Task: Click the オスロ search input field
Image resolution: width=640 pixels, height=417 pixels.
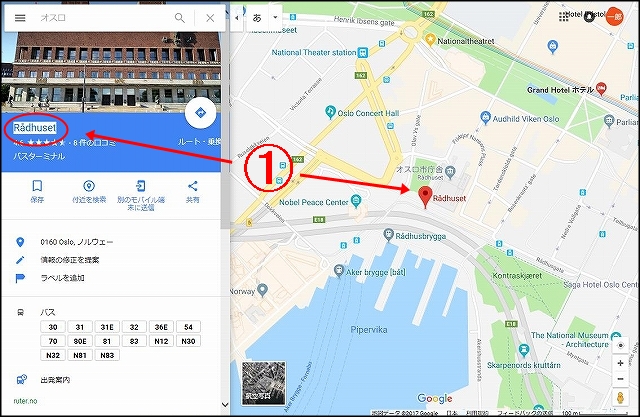Action: point(104,18)
